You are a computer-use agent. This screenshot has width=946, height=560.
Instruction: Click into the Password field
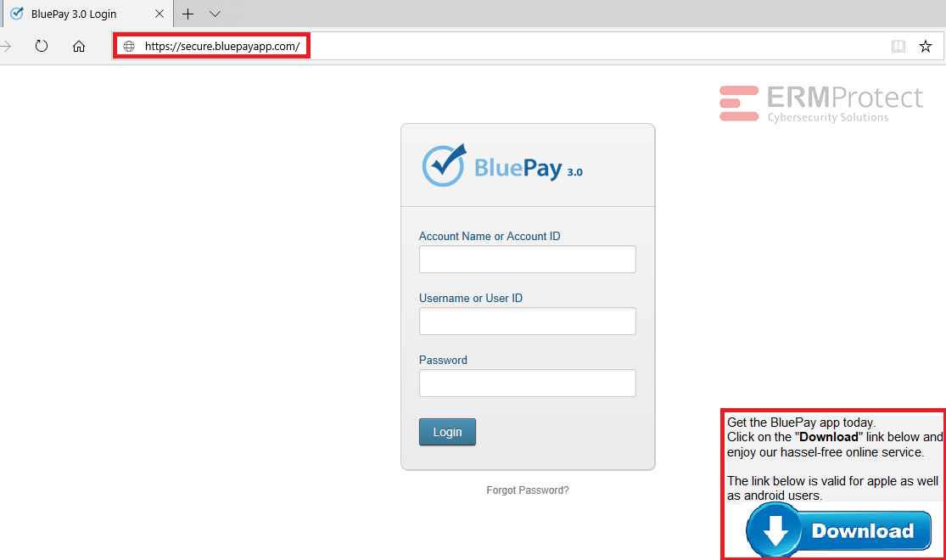pyautogui.click(x=527, y=384)
